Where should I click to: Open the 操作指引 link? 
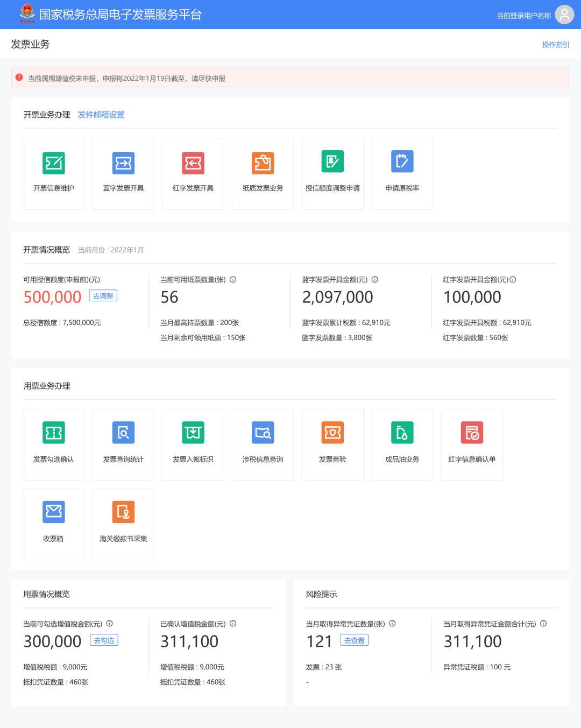(x=556, y=45)
